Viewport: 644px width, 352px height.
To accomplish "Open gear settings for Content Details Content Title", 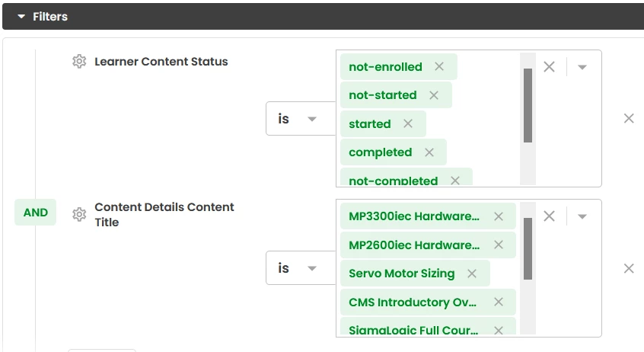I will (x=79, y=214).
